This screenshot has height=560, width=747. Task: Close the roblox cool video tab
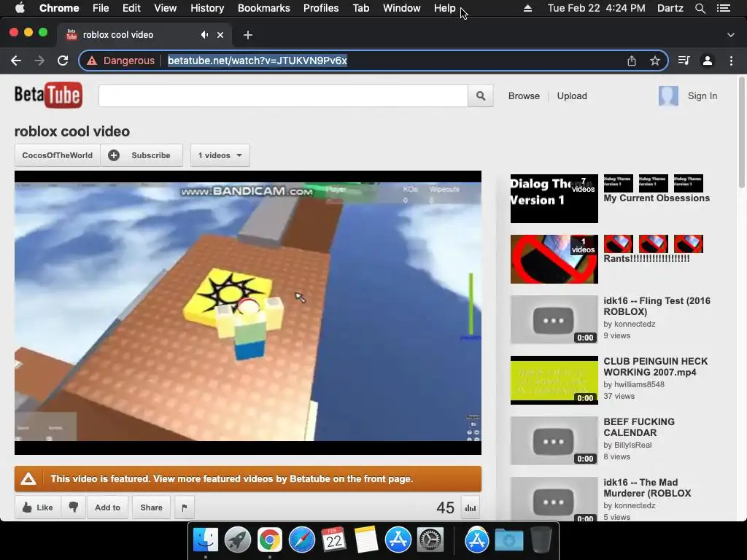point(220,35)
